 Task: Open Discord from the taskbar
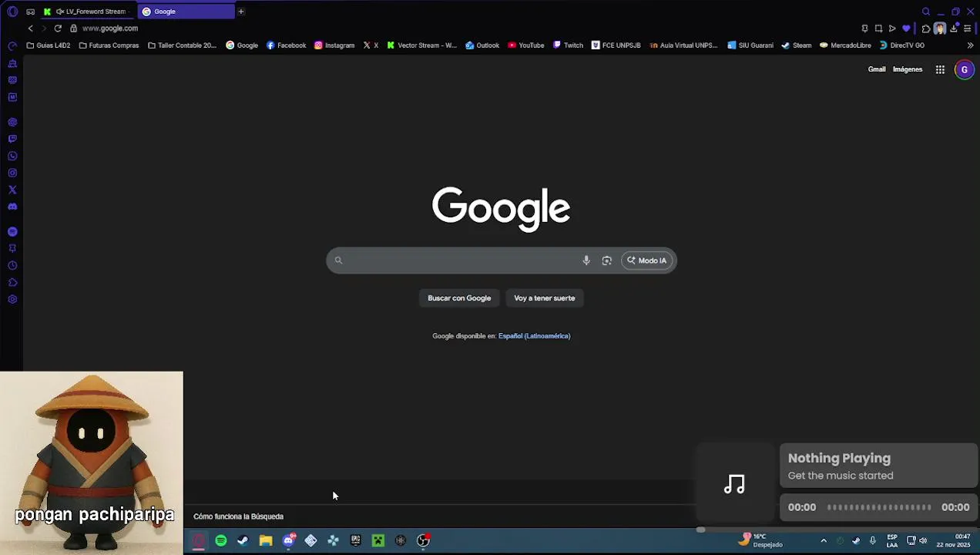pyautogui.click(x=289, y=540)
